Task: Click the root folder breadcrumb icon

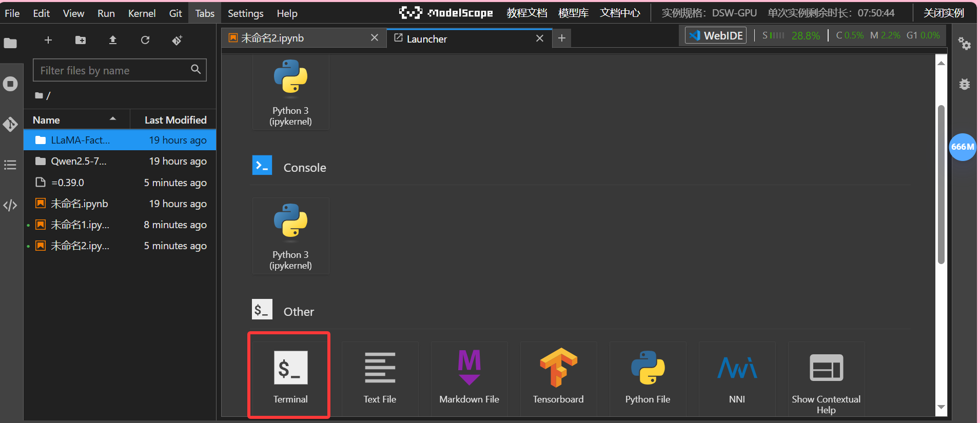Action: click(x=38, y=95)
